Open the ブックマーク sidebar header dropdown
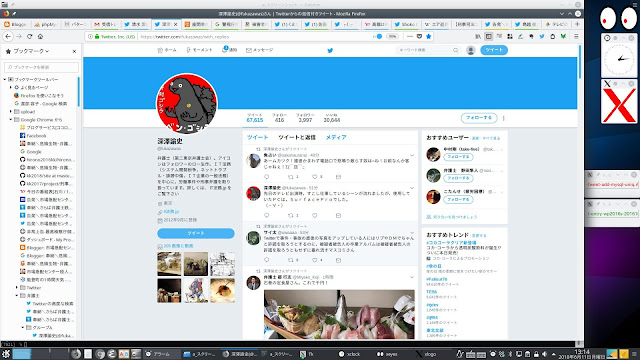Viewport: 640px width, 360px height. (x=31, y=51)
